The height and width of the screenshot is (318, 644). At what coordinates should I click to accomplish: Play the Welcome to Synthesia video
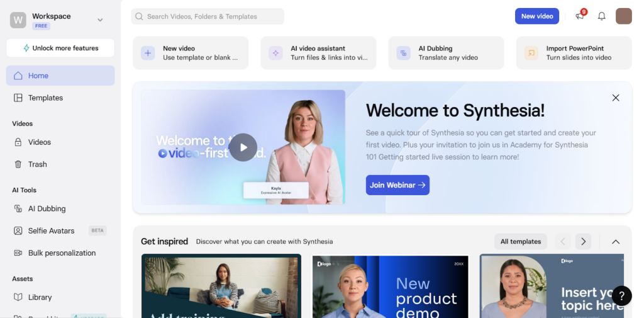point(243,147)
